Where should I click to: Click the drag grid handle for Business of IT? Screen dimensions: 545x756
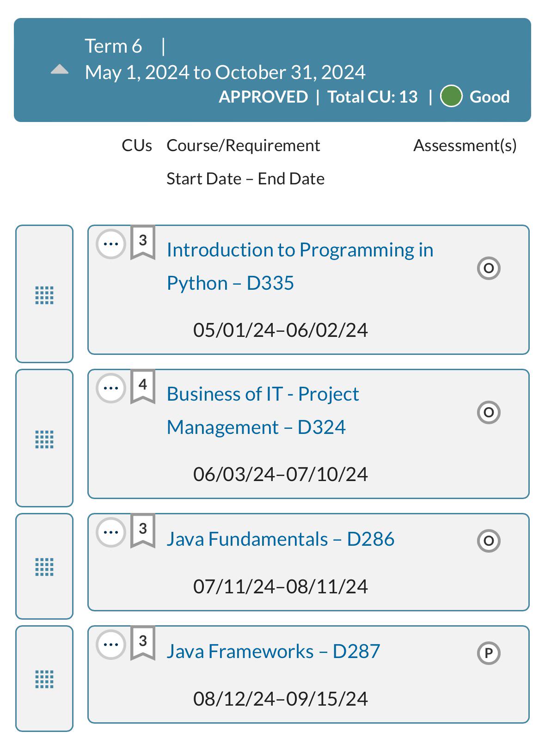[x=44, y=439]
